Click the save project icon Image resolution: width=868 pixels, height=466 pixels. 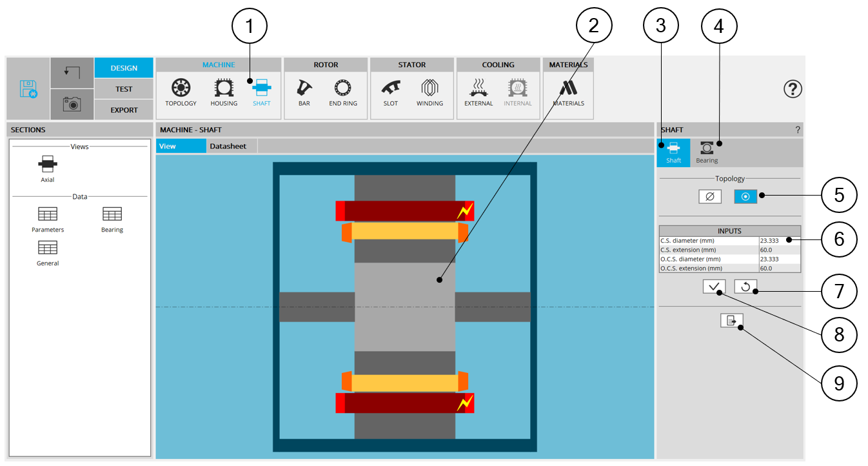point(28,89)
